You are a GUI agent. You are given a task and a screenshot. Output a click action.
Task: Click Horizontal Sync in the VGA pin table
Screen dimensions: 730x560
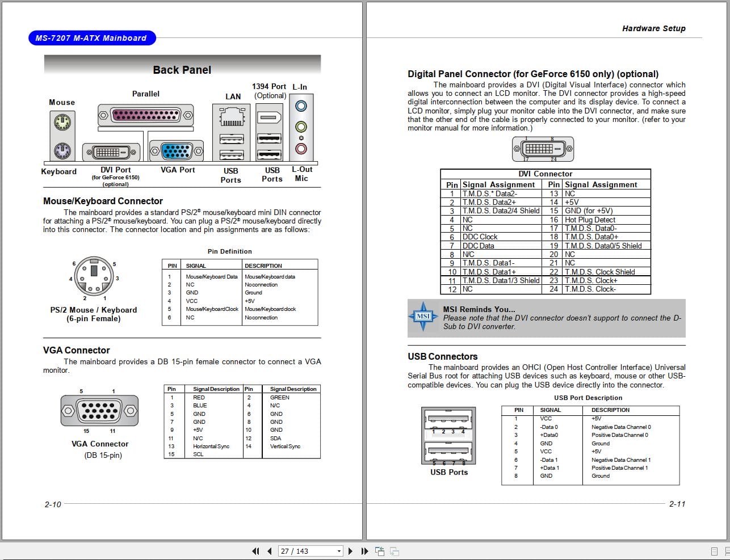coord(211,447)
